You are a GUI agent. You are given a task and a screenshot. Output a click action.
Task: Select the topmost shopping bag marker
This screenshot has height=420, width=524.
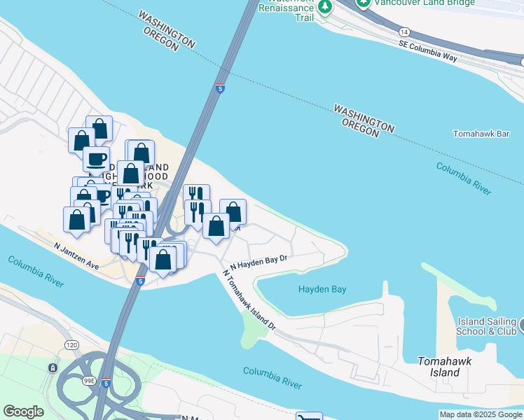(x=99, y=129)
